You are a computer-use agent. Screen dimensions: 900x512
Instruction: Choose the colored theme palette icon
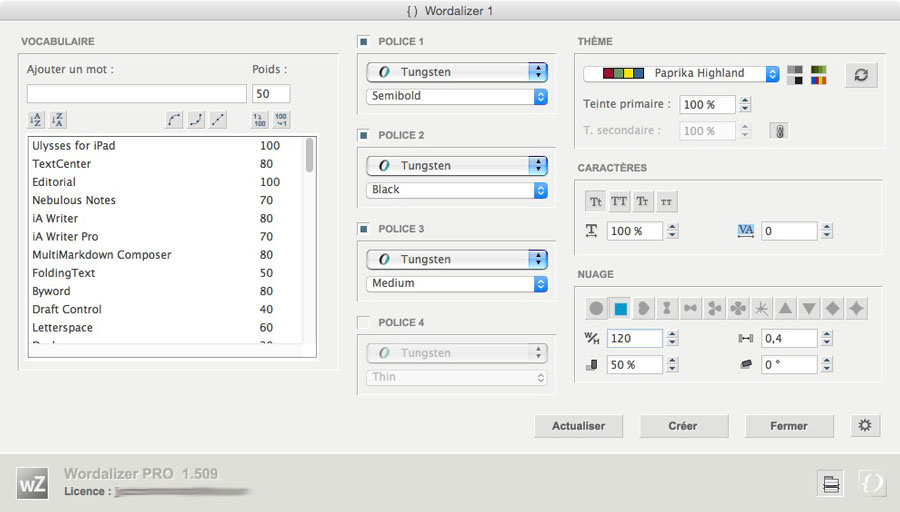pyautogui.click(x=818, y=75)
